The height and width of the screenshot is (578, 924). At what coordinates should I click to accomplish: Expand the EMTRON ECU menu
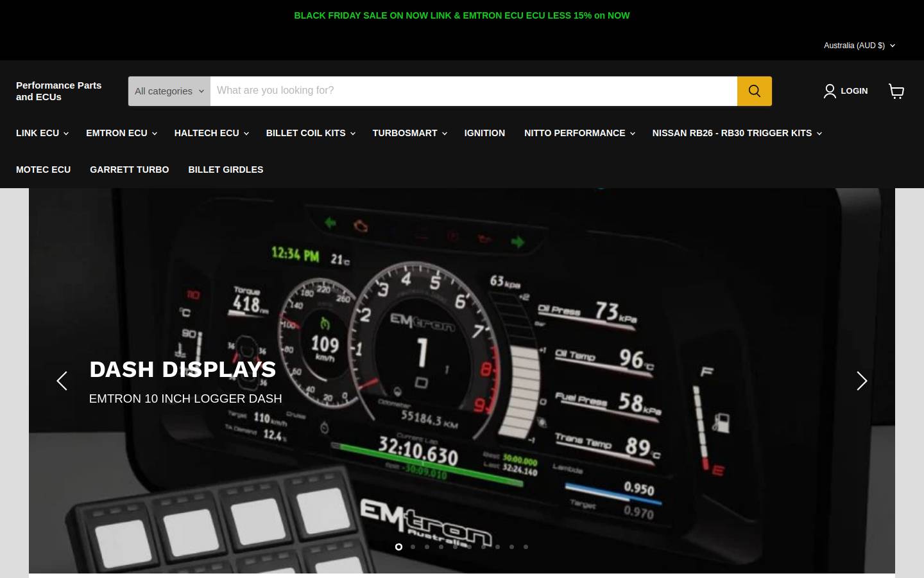pyautogui.click(x=121, y=133)
